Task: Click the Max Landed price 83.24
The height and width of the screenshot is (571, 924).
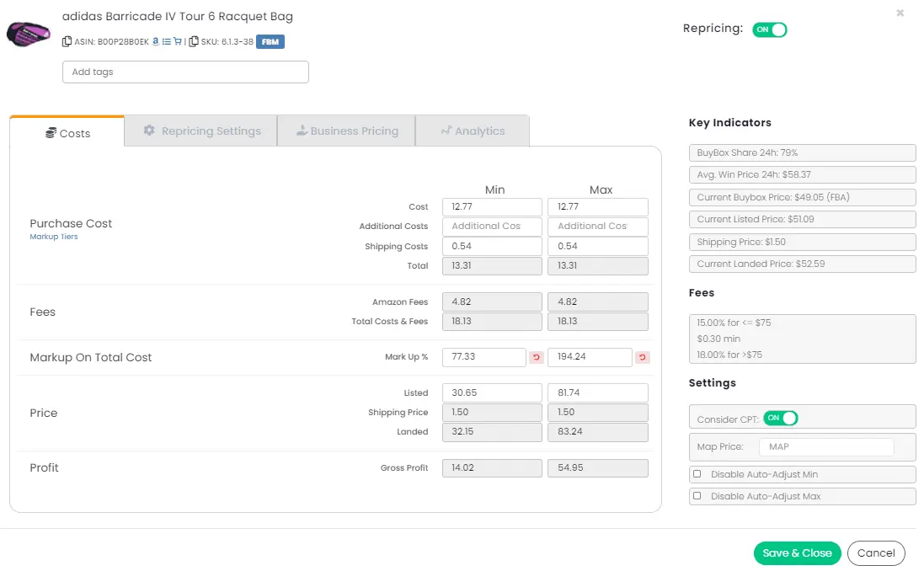Action: [598, 432]
